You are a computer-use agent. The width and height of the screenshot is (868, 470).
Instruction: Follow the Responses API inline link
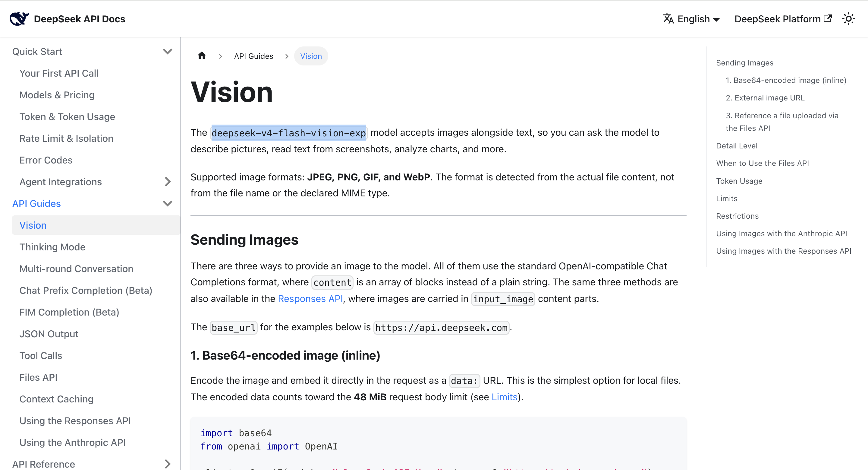pos(310,299)
